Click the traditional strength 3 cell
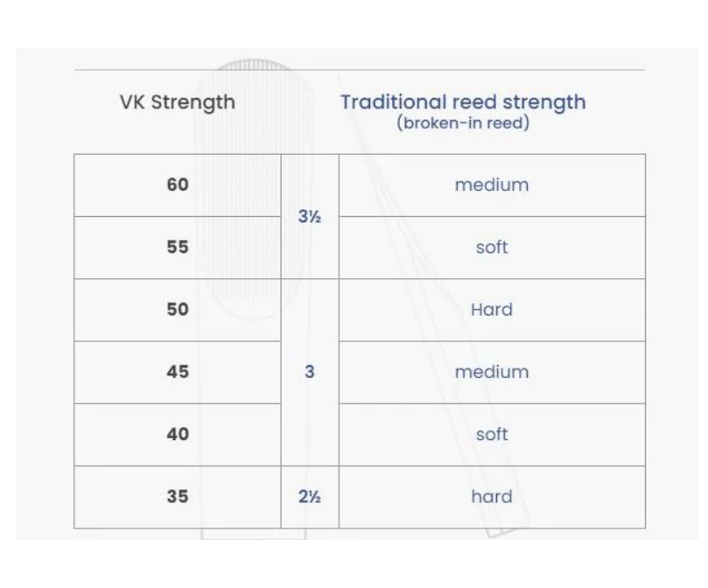 [309, 372]
